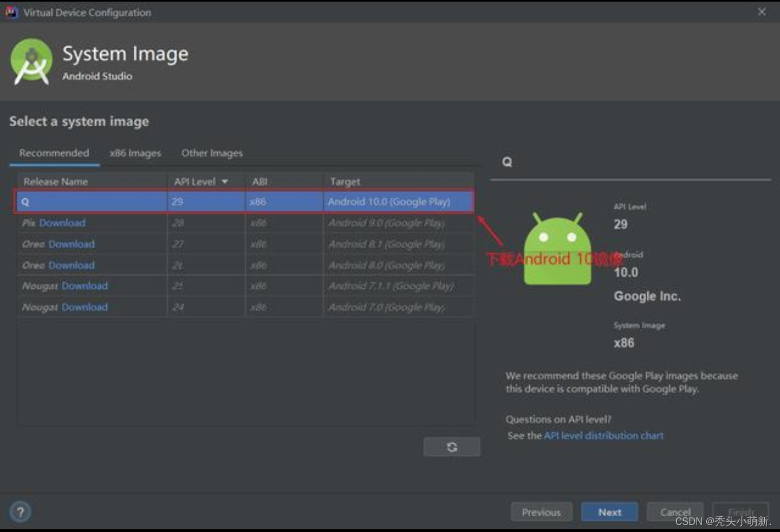
Task: Click the refresh icon button below the table
Action: 452,447
